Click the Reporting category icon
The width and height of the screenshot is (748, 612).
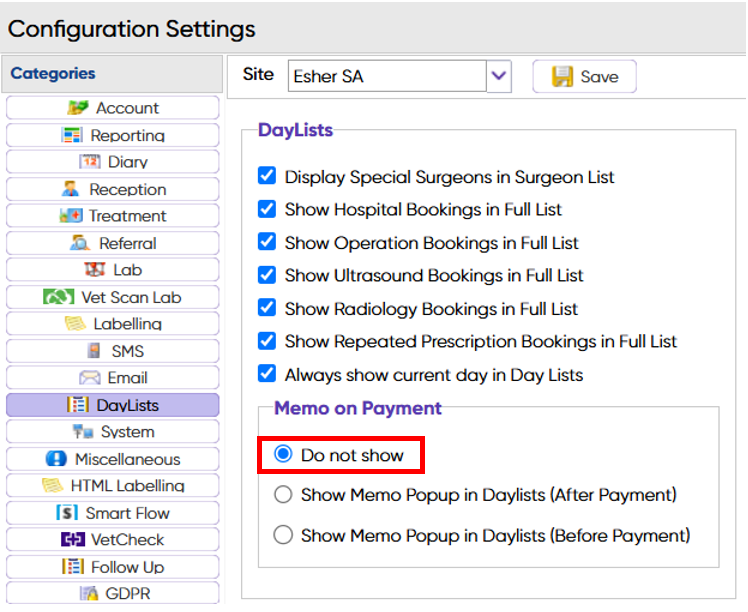click(72, 135)
